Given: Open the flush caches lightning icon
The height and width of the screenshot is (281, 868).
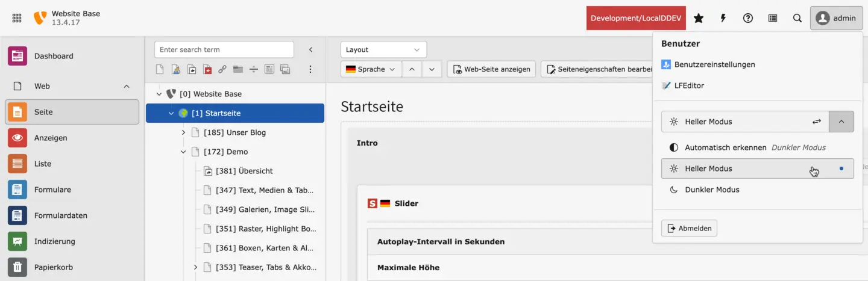Looking at the screenshot, I should tap(723, 18).
